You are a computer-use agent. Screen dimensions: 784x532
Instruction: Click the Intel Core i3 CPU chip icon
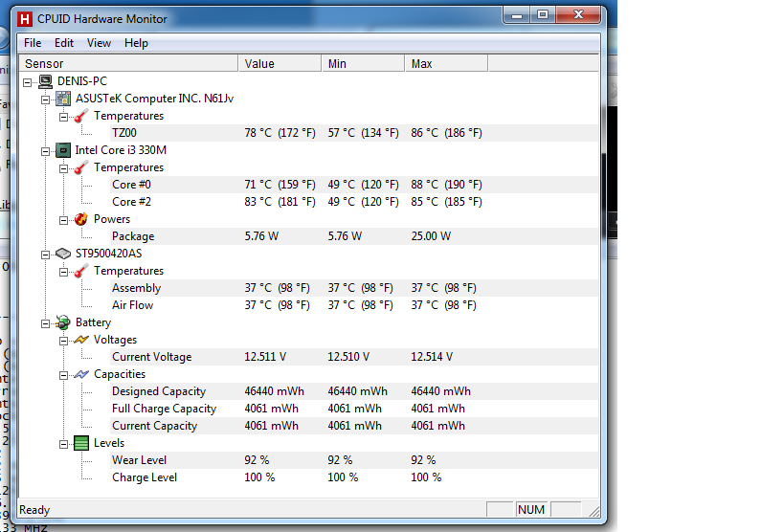[x=63, y=150]
